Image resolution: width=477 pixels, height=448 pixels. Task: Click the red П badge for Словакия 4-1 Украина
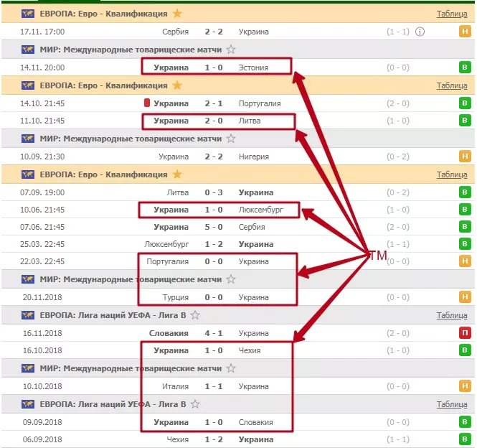click(465, 333)
